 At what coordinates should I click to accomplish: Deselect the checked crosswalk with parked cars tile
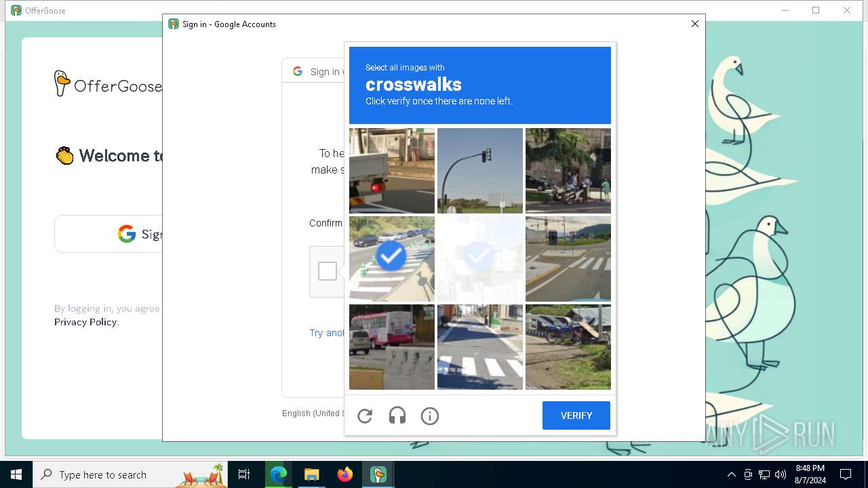[x=392, y=259]
